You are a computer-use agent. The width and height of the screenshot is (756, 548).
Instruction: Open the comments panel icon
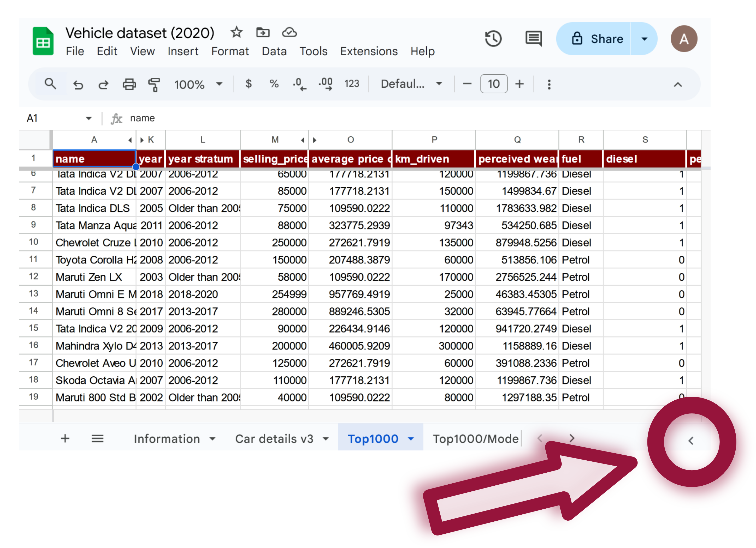(x=534, y=39)
